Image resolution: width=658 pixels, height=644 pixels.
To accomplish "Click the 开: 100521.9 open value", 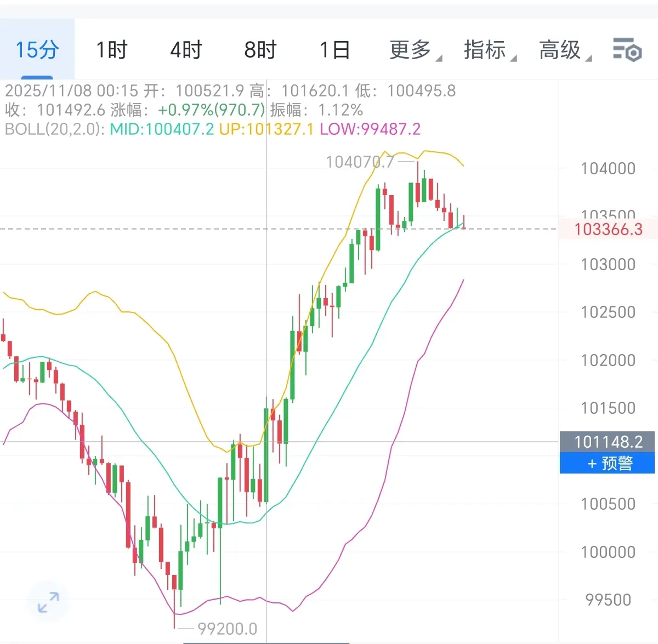I will pyautogui.click(x=194, y=91).
